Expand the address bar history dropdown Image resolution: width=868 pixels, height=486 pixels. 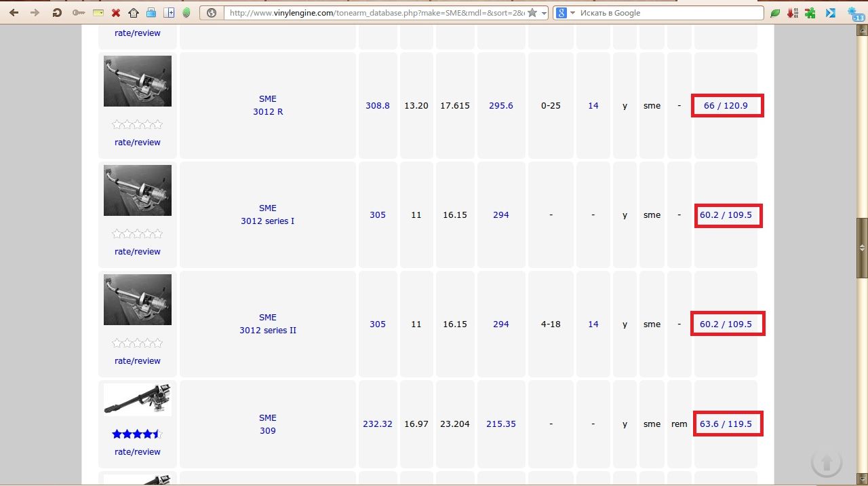(544, 13)
